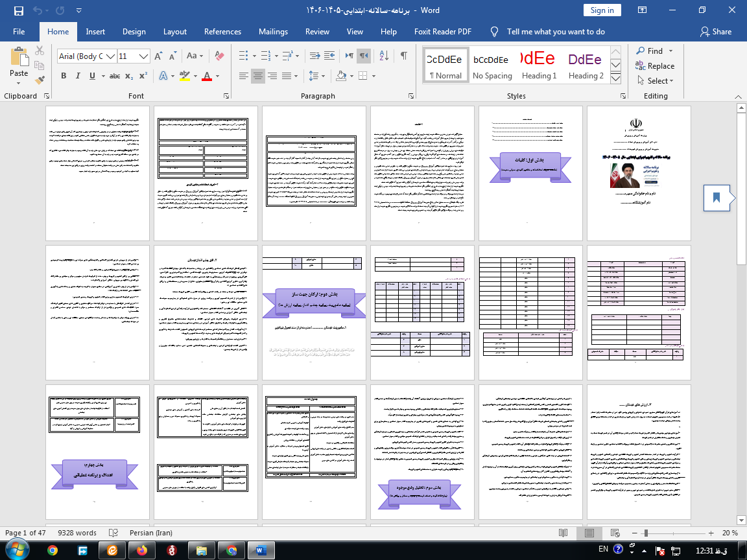The height and width of the screenshot is (560, 747).
Task: Select the Cut scissors icon
Action: [x=40, y=51]
